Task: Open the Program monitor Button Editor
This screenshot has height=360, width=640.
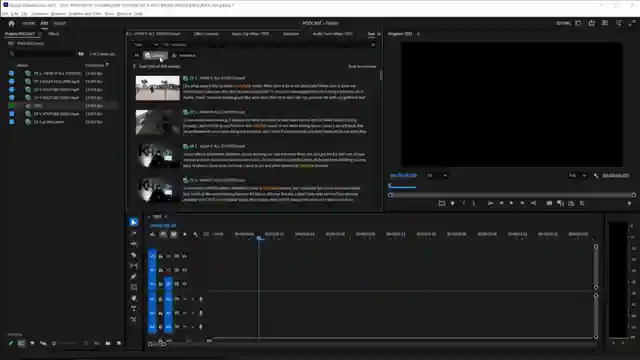Action: click(x=629, y=203)
